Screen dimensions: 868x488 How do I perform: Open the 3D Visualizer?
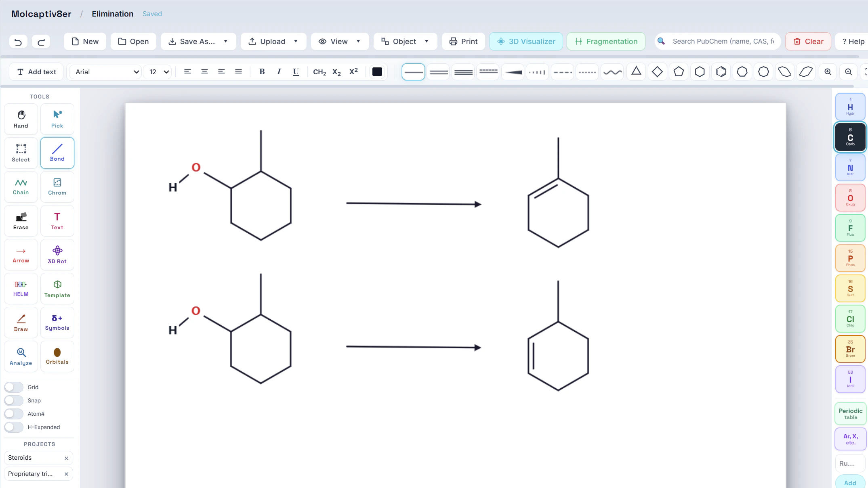526,42
